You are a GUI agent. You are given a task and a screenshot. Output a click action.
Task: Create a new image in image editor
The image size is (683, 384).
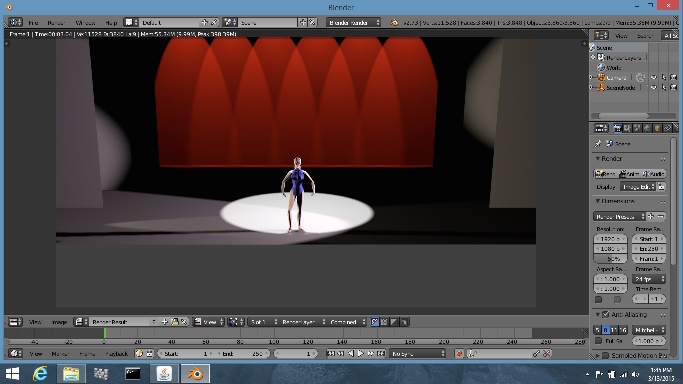[x=164, y=322]
